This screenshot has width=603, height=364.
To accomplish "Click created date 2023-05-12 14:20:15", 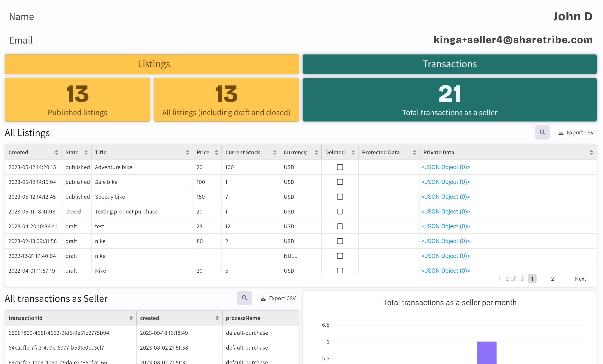I will pos(32,167).
